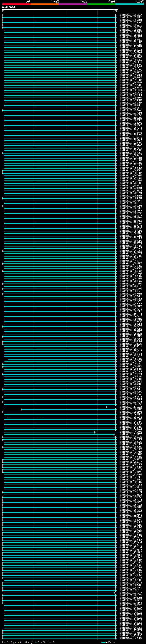Click the white query ruler bar
This screenshot has height=644, width=146.
tap(60, 10)
